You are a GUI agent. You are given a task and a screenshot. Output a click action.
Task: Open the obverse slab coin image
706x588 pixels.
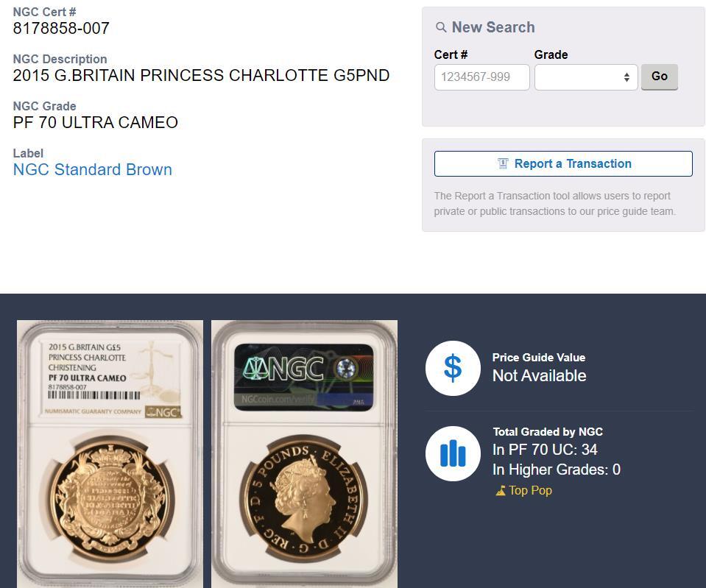coord(110,454)
